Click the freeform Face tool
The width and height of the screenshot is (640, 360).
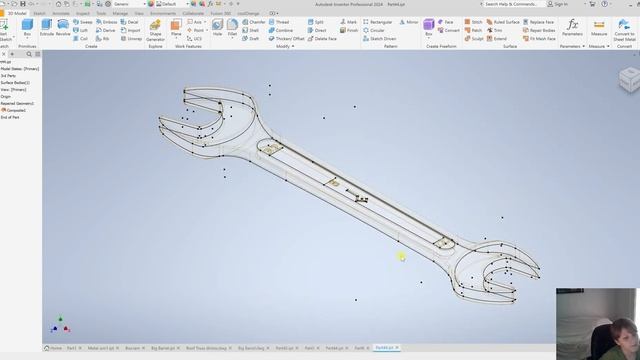click(445, 22)
